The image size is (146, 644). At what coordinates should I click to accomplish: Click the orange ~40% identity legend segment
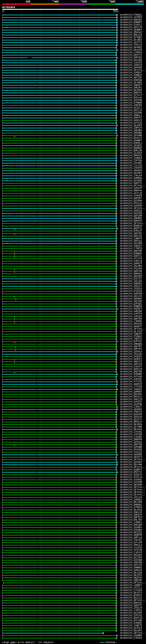pyautogui.click(x=45, y=4)
